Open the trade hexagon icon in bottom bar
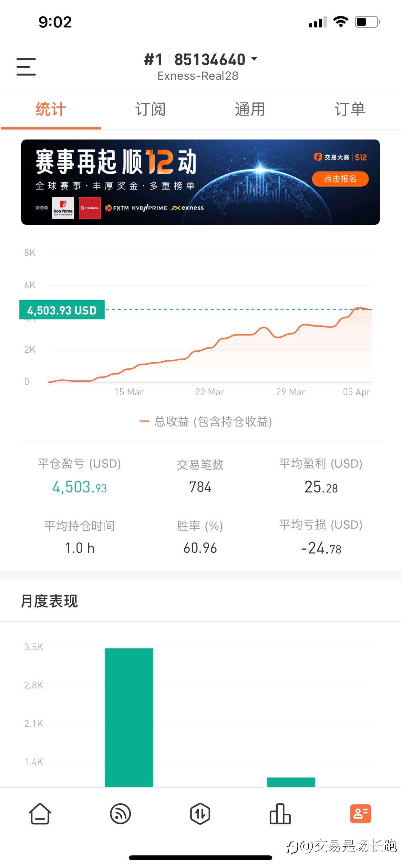This screenshot has height=868, width=401. coord(200,814)
